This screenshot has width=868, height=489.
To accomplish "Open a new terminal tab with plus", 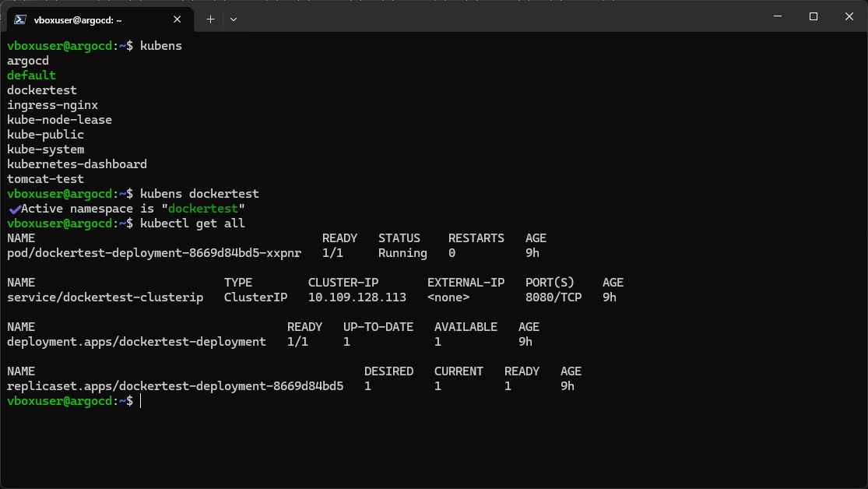I will (x=210, y=19).
